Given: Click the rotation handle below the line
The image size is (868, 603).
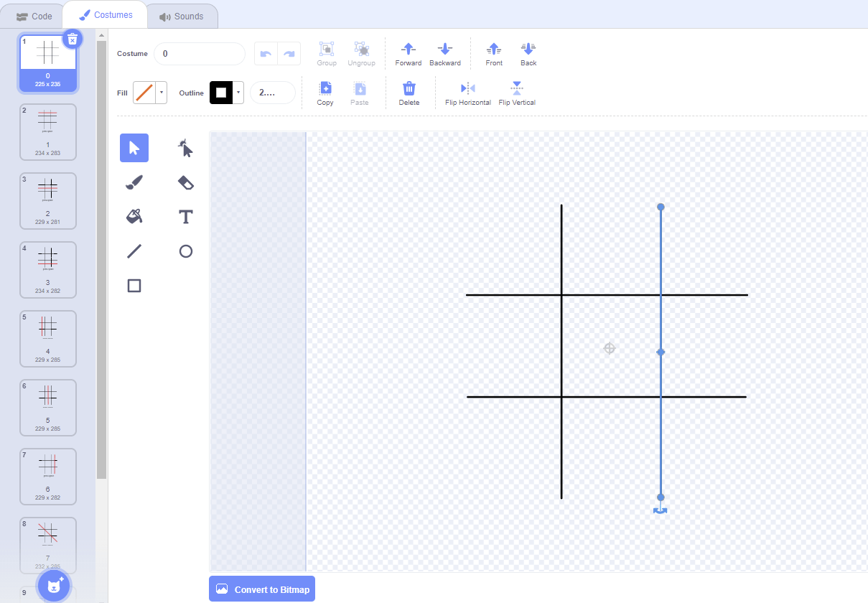Looking at the screenshot, I should [x=661, y=510].
